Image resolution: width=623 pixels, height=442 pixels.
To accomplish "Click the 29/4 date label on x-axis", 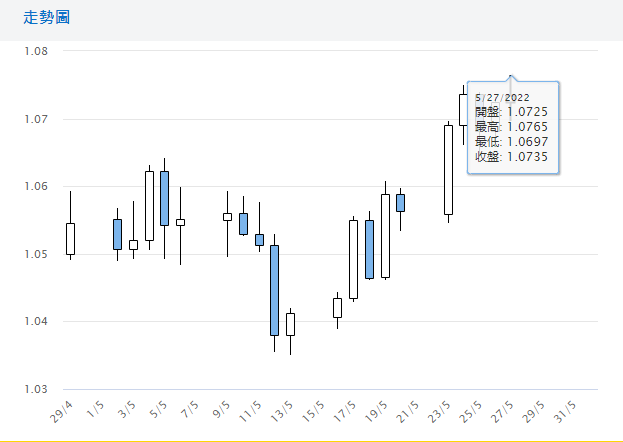I will click(x=61, y=413).
